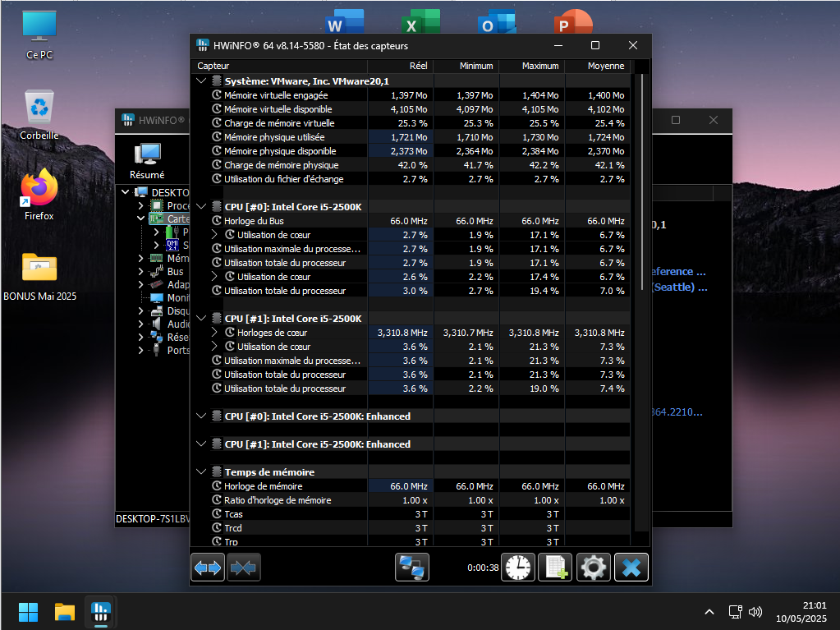The width and height of the screenshot is (840, 630).
Task: Click the sensor list vertical scrollbar
Action: [x=642, y=182]
